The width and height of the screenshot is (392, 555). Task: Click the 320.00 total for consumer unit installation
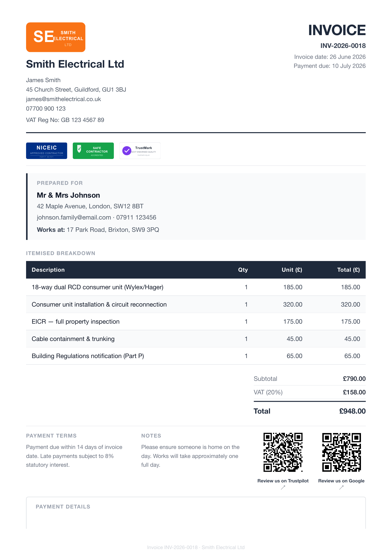[x=350, y=304]
